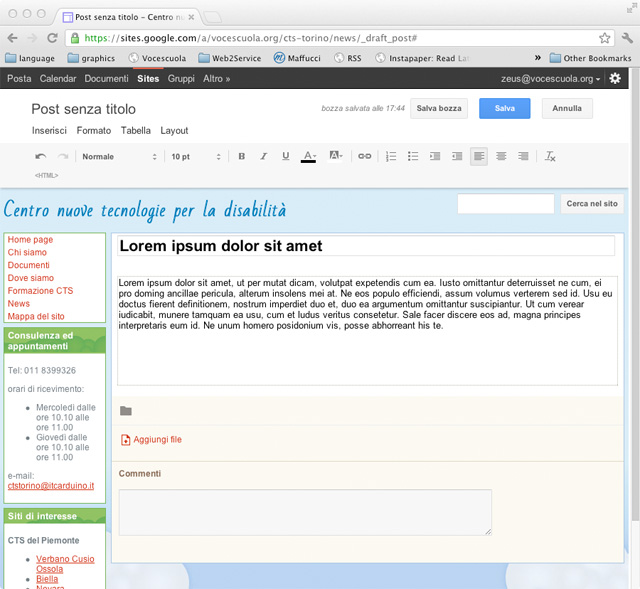Click the Aggiungi file link
The width and height of the screenshot is (640, 589).
click(x=157, y=440)
